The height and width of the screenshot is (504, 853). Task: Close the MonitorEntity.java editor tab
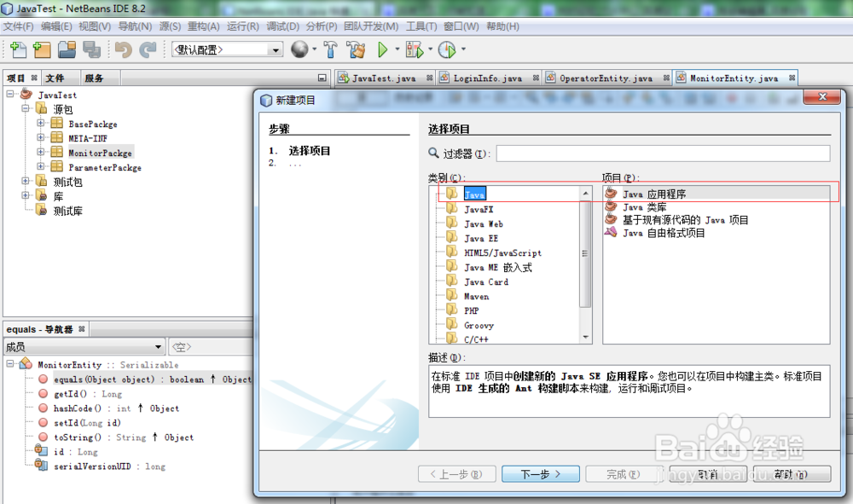(x=792, y=78)
